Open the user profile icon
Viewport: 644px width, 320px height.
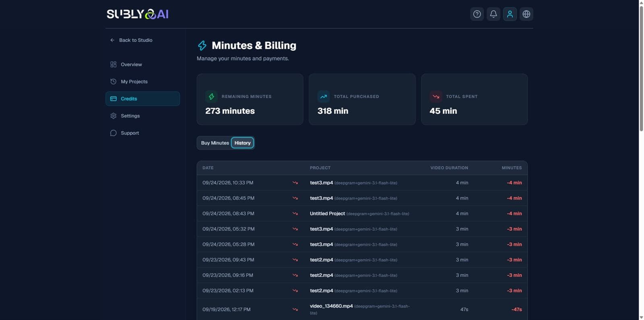pos(510,14)
